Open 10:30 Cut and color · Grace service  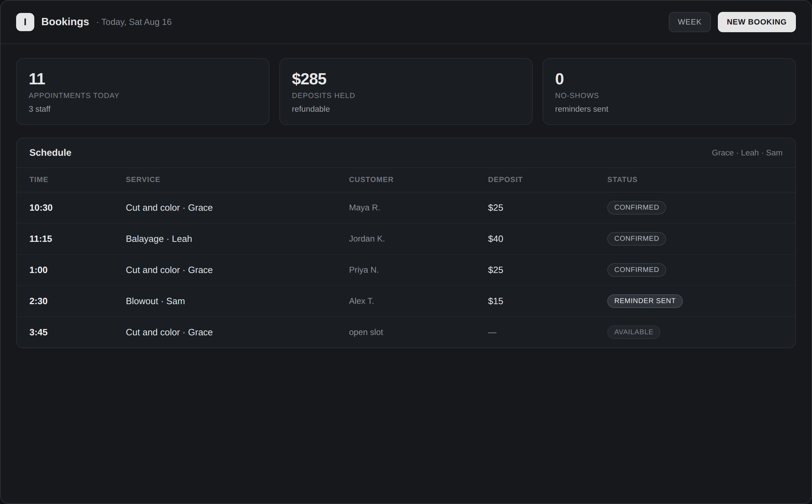coord(169,208)
